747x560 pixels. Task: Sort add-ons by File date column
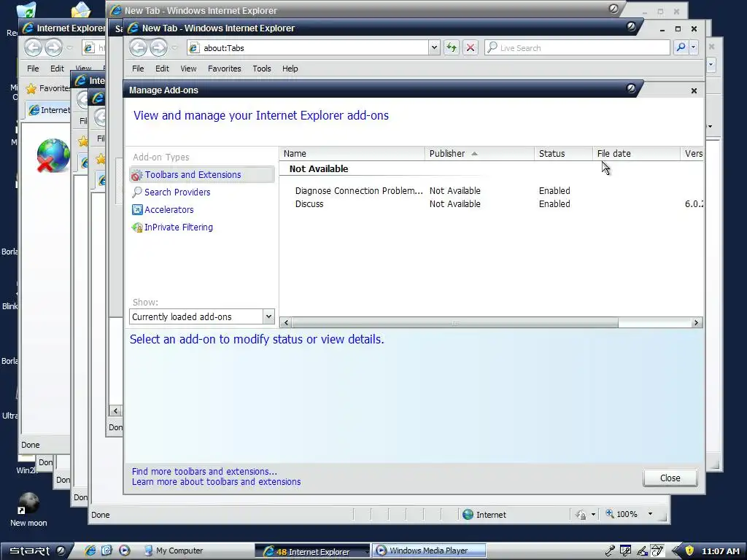pos(636,153)
